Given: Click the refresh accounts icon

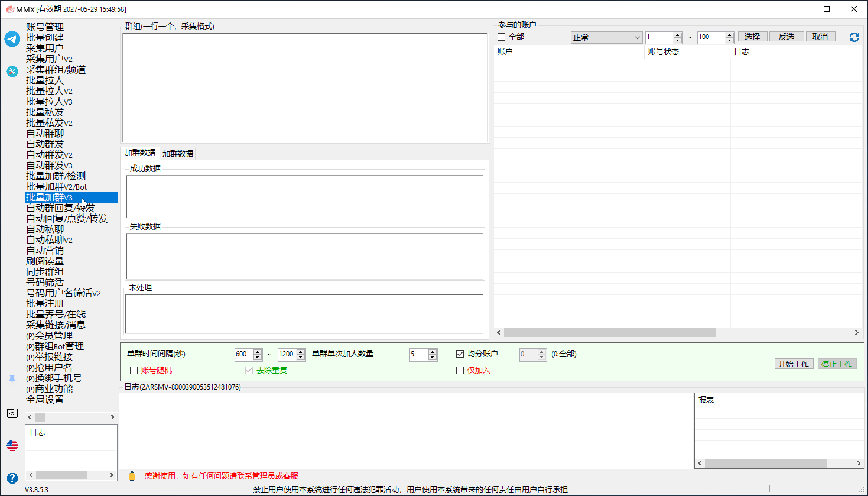Looking at the screenshot, I should (854, 37).
